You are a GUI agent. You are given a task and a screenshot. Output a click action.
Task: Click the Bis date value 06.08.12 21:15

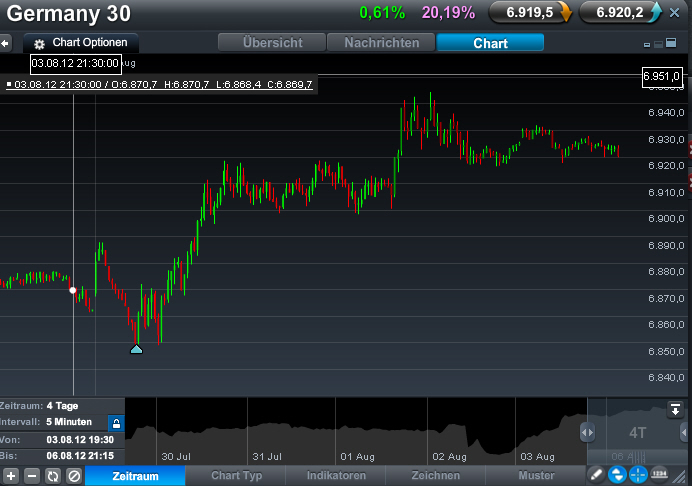pos(80,456)
